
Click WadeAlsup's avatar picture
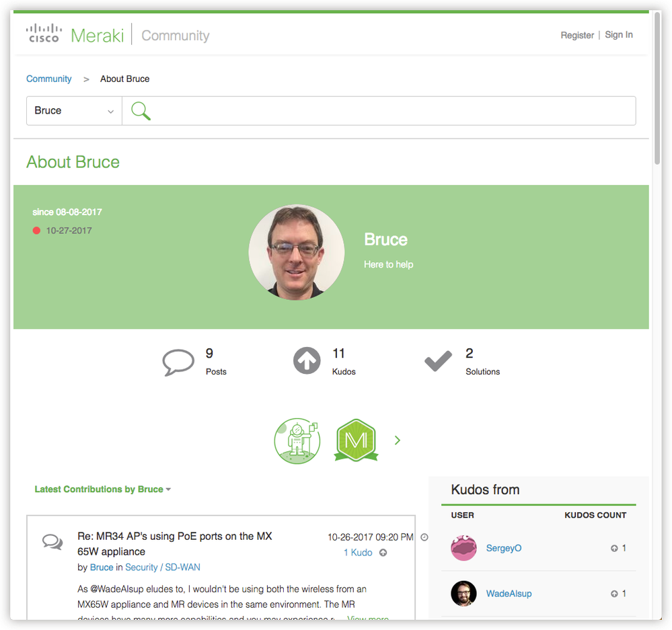point(463,594)
